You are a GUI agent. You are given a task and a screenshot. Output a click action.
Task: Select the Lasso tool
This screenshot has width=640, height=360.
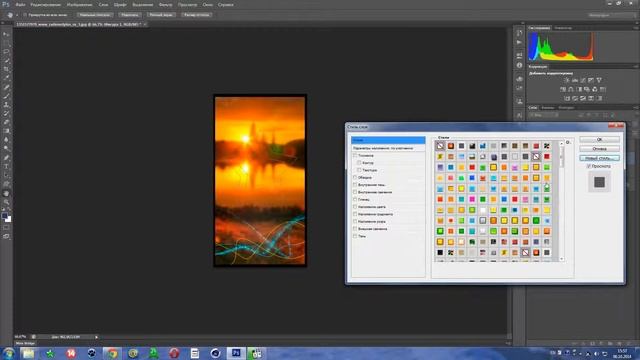[x=6, y=52]
